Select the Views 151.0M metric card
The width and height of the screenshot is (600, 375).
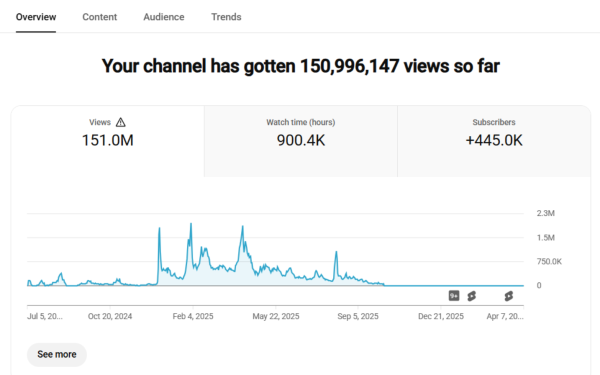pyautogui.click(x=108, y=141)
